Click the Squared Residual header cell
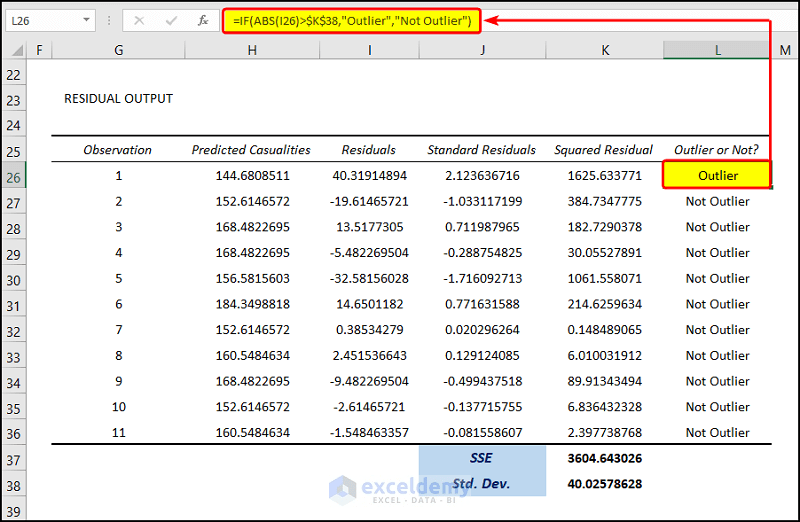This screenshot has width=800, height=522. click(x=604, y=150)
